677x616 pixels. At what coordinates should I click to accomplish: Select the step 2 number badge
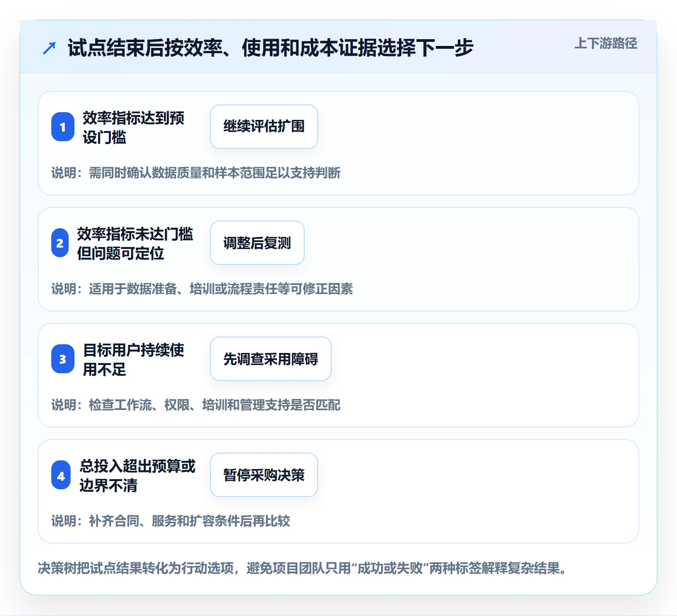[x=60, y=243]
